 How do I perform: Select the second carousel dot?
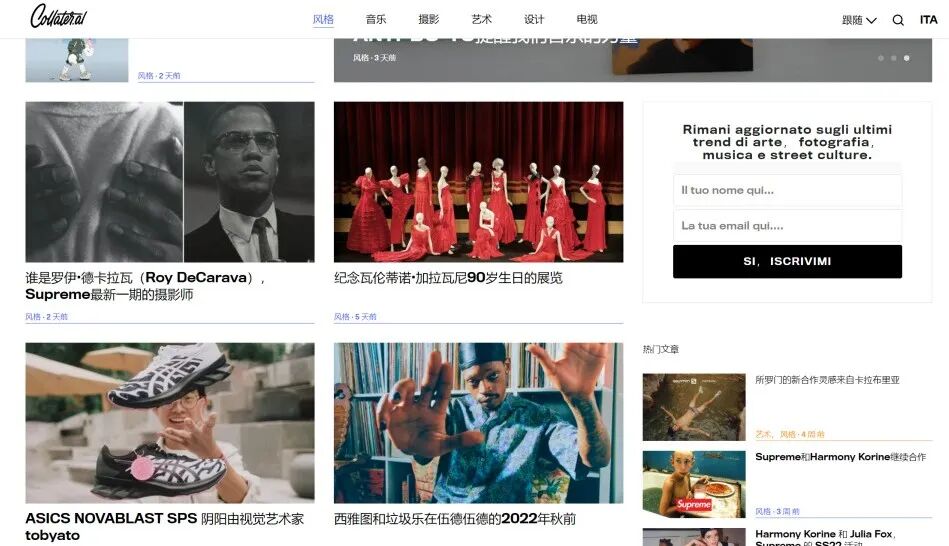pyautogui.click(x=893, y=58)
